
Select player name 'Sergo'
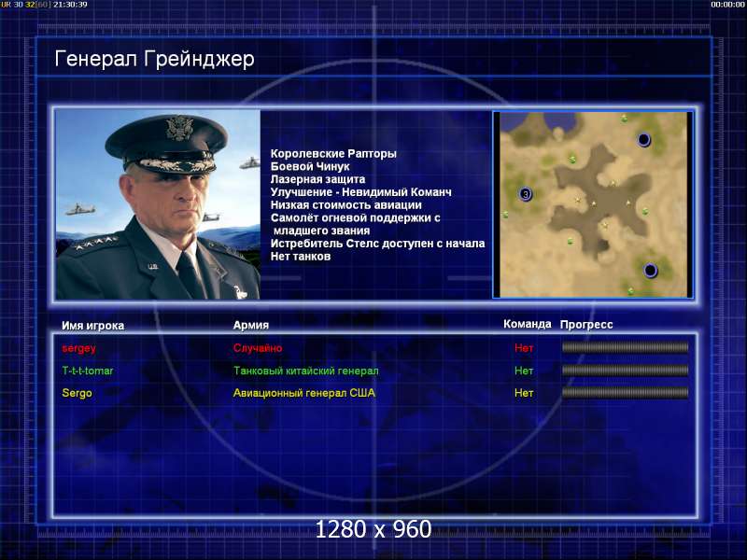77,393
